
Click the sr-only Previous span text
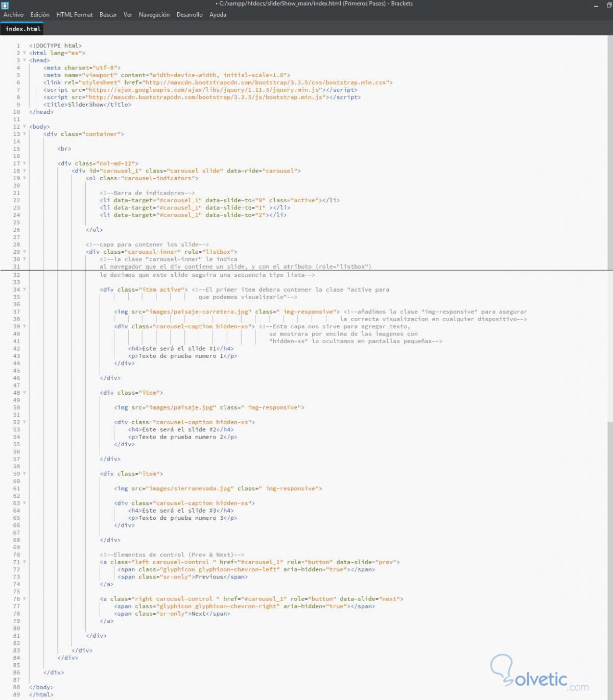coord(182,577)
